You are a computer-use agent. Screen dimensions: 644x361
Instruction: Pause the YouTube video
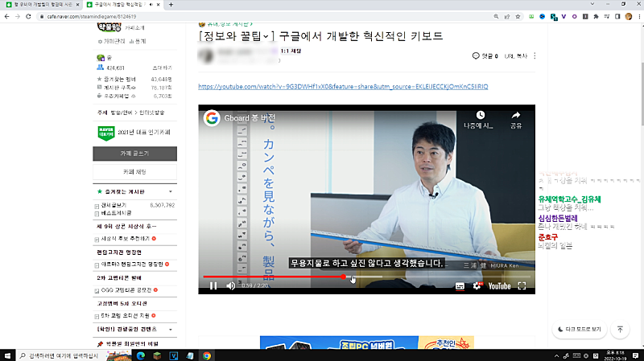click(213, 286)
